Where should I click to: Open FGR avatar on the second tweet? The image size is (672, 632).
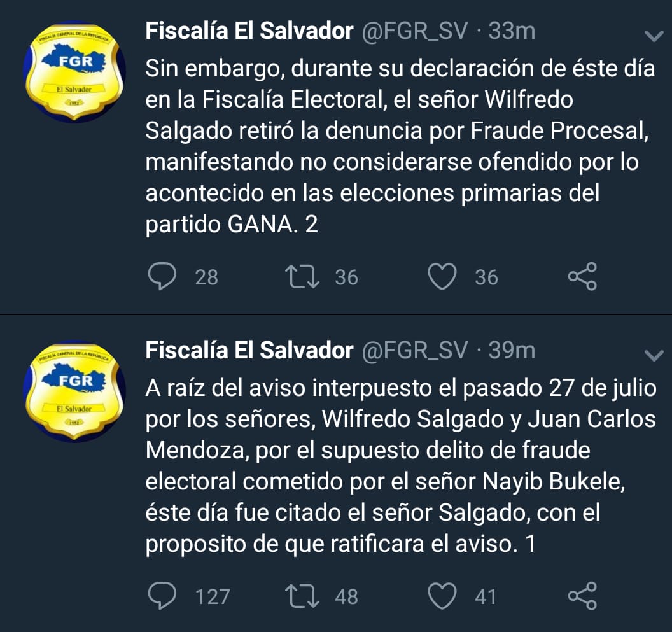(74, 391)
